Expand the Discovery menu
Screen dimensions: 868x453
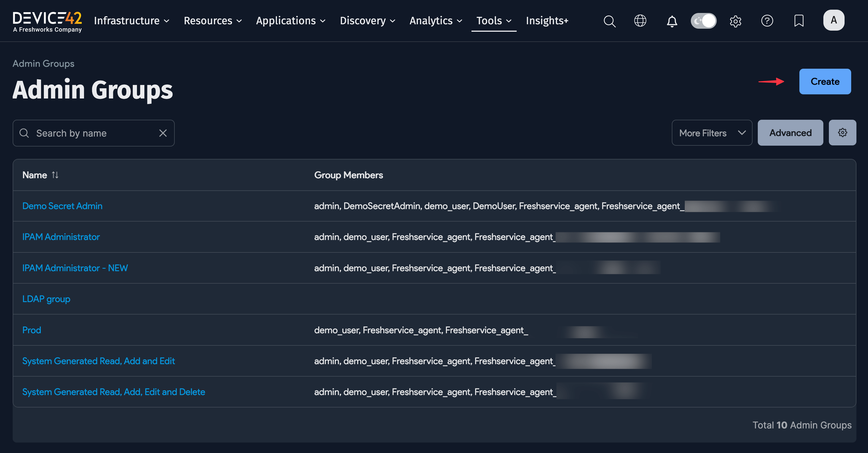point(367,21)
